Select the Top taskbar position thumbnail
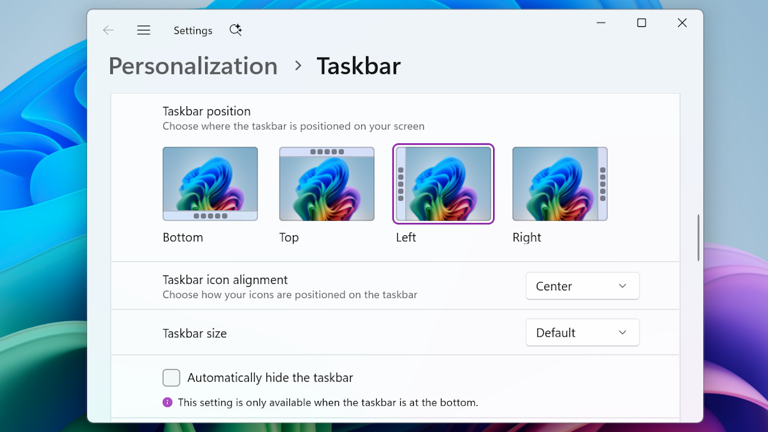 coord(327,184)
